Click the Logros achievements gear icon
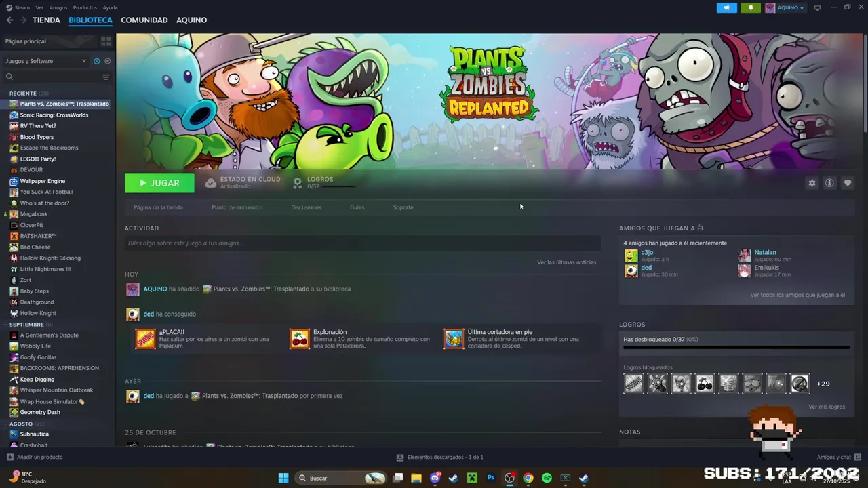This screenshot has width=868, height=488. 297,183
